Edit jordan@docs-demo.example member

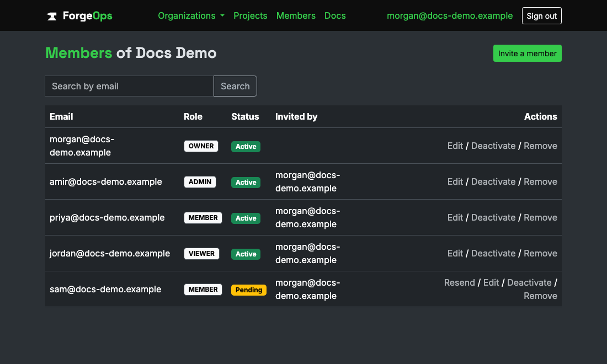click(455, 253)
